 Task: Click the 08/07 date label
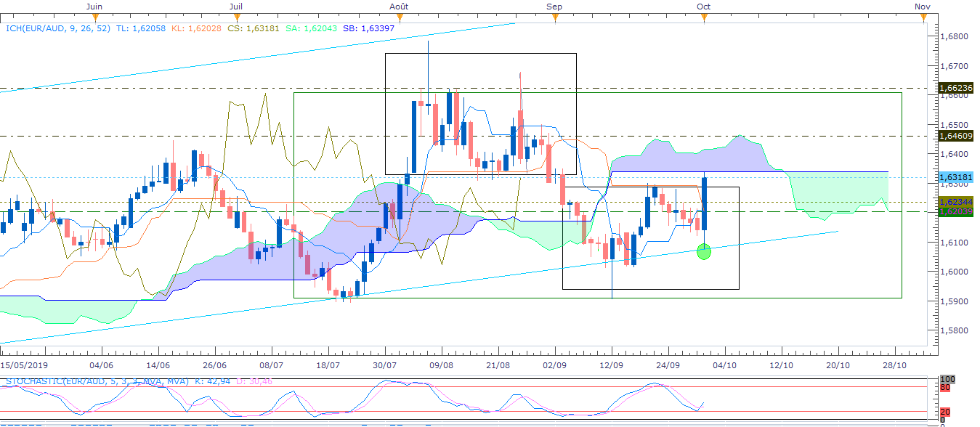coord(271,365)
